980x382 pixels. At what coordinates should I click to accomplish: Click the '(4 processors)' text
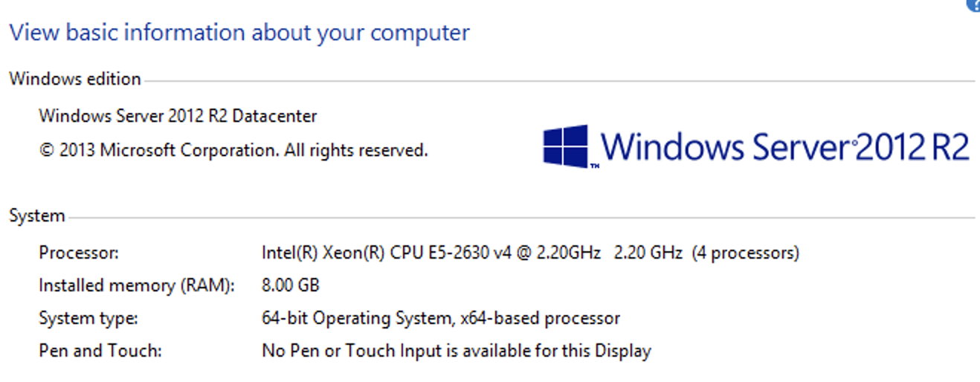click(x=745, y=253)
